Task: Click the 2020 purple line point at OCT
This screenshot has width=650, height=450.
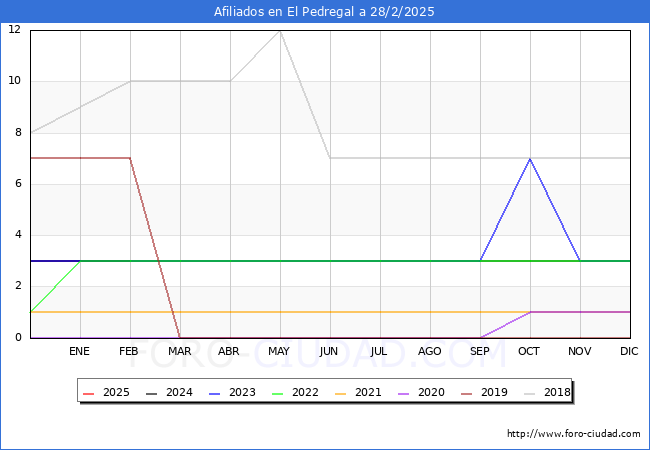Action: pos(530,312)
